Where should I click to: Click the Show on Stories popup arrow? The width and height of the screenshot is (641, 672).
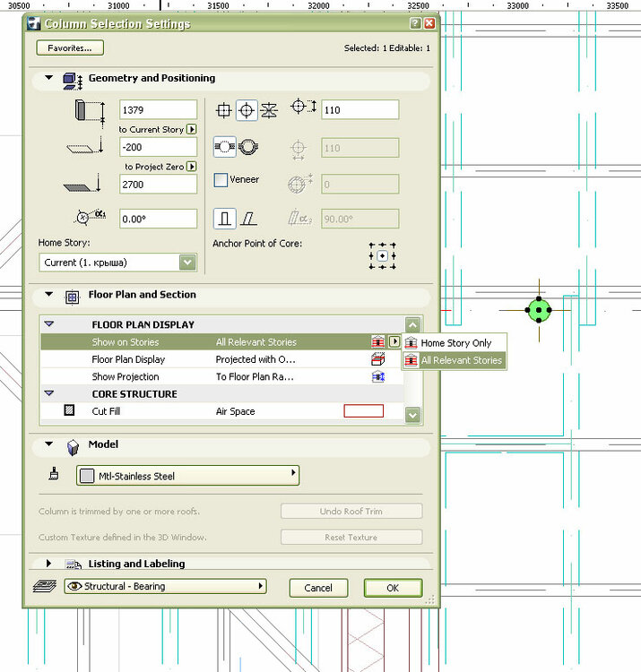tap(394, 341)
